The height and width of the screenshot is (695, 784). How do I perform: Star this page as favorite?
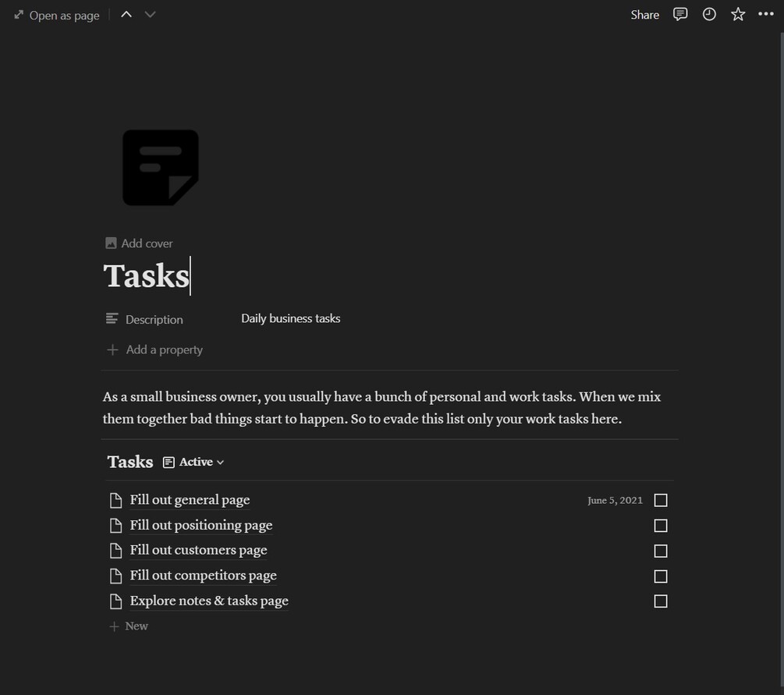click(x=738, y=15)
